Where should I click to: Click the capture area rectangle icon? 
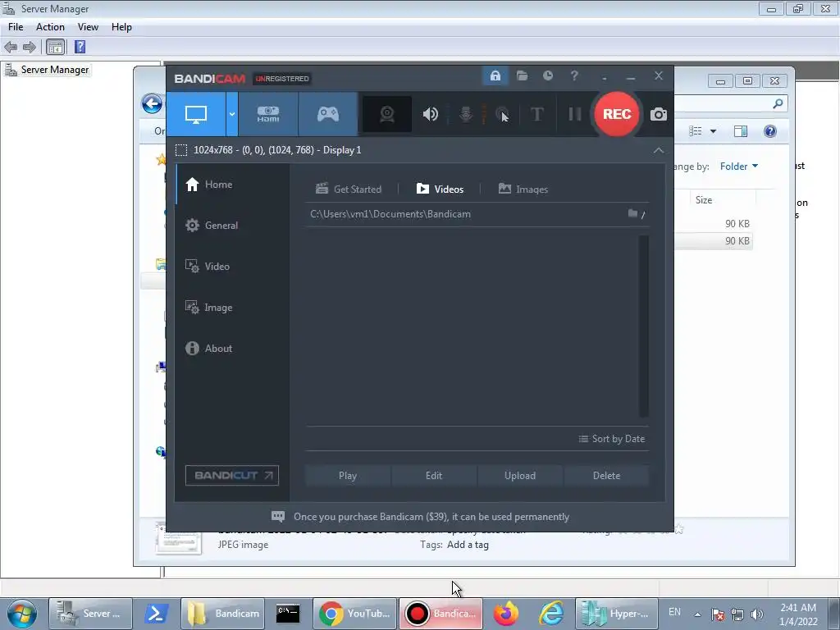coord(181,151)
